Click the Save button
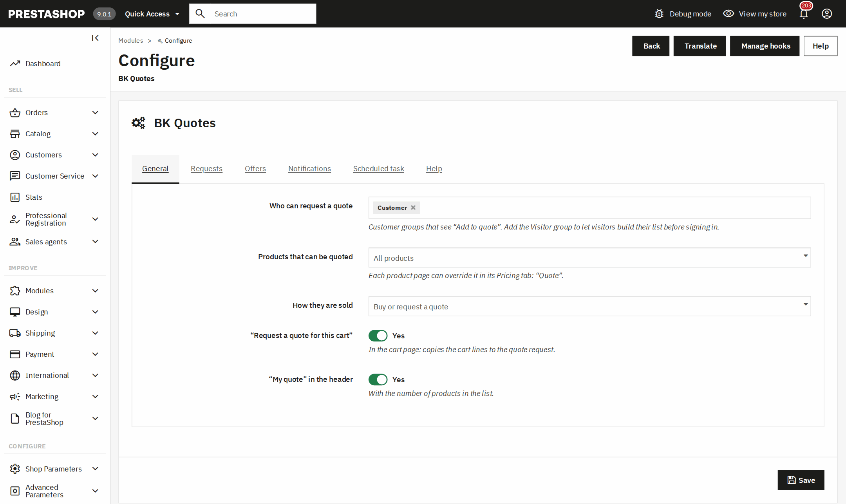This screenshot has height=504, width=846. (801, 480)
